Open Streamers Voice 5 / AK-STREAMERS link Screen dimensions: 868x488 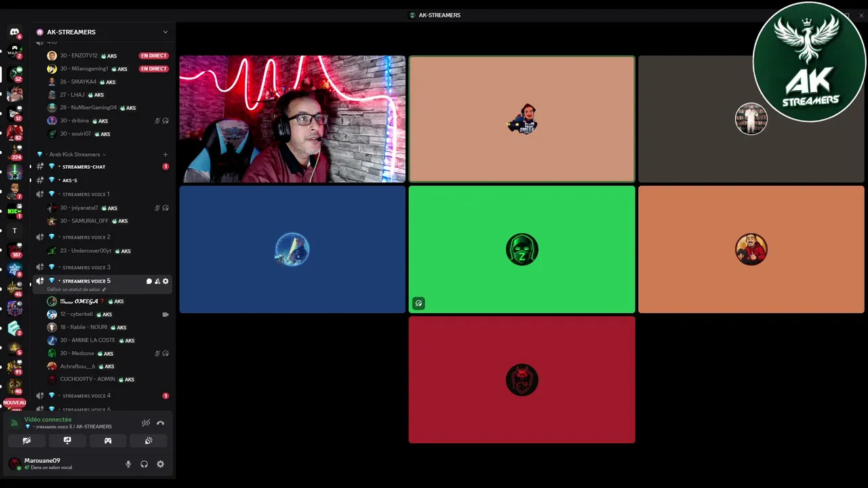74,427
